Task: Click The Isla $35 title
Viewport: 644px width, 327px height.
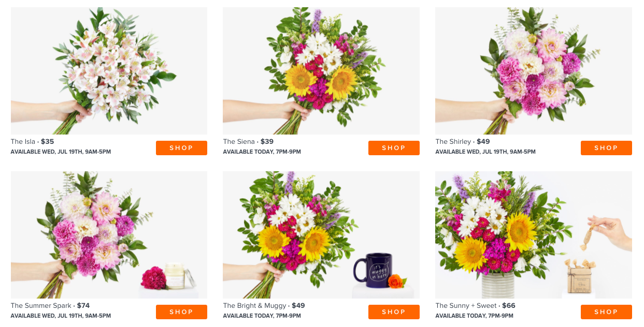Action: [32, 142]
